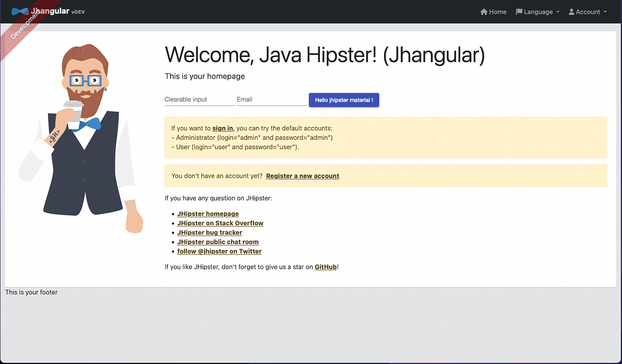
Task: Focus the Email input field
Action: (272, 99)
